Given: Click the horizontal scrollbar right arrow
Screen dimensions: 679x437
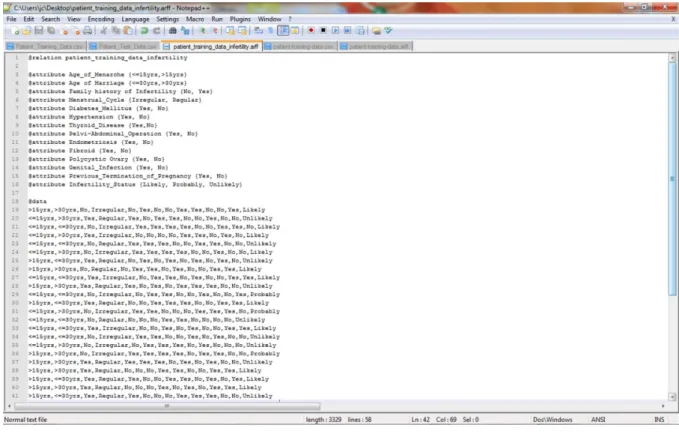Looking at the screenshot, I should pyautogui.click(x=663, y=406).
